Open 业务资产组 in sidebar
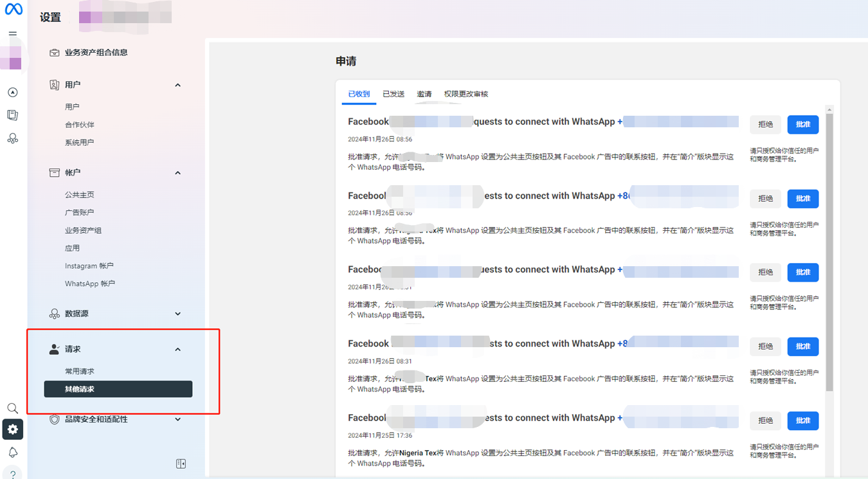 coord(83,230)
